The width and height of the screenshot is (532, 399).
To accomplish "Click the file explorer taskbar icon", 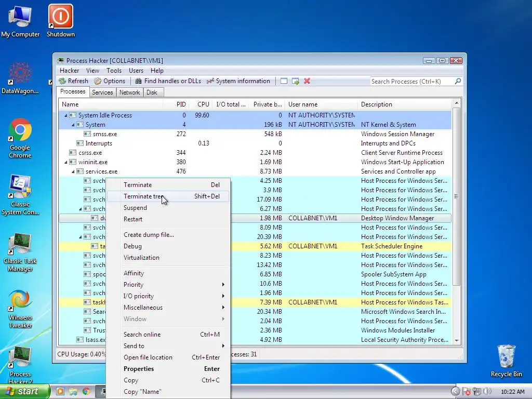I will [x=73, y=392].
